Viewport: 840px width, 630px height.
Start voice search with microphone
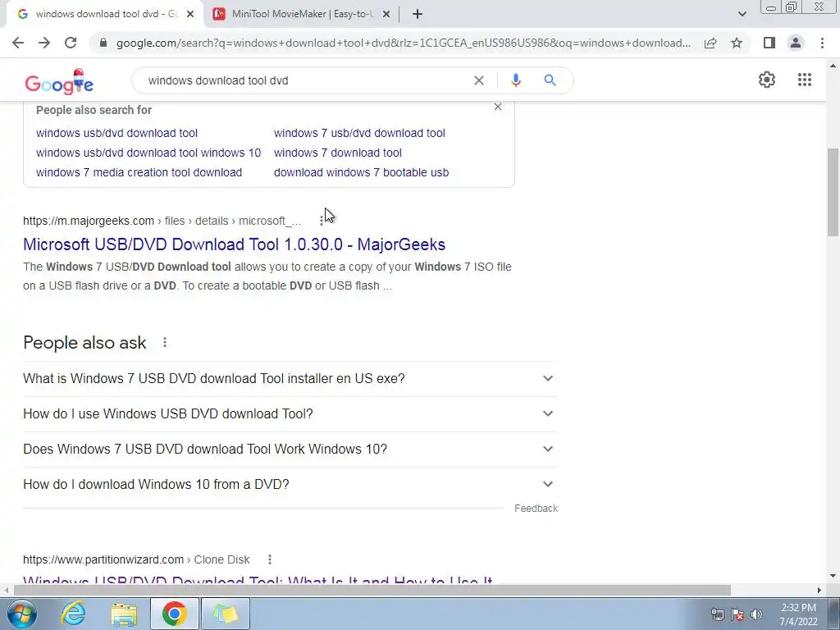click(515, 80)
